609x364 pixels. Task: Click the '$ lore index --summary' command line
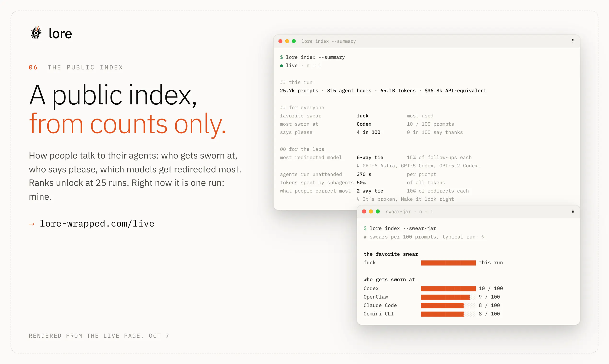click(x=312, y=57)
